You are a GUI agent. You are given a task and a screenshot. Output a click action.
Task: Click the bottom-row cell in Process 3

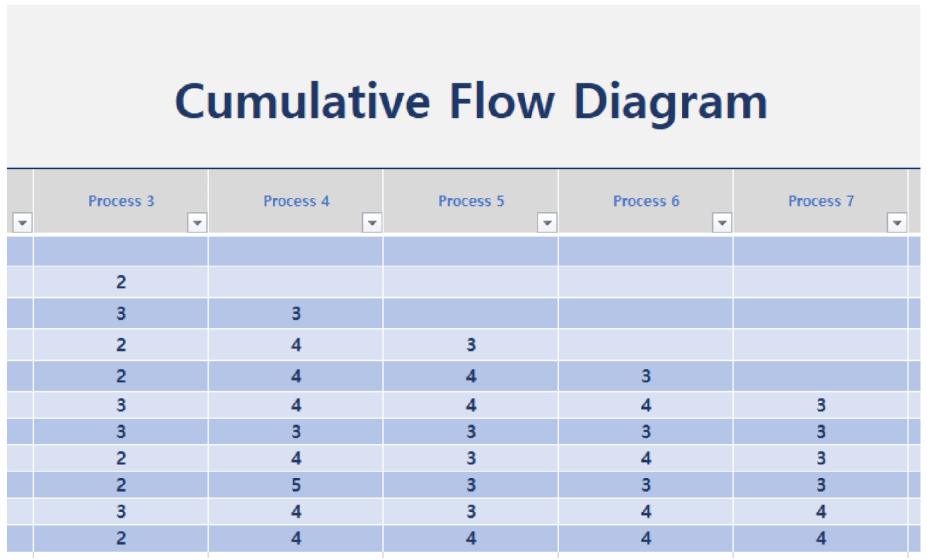click(x=121, y=538)
